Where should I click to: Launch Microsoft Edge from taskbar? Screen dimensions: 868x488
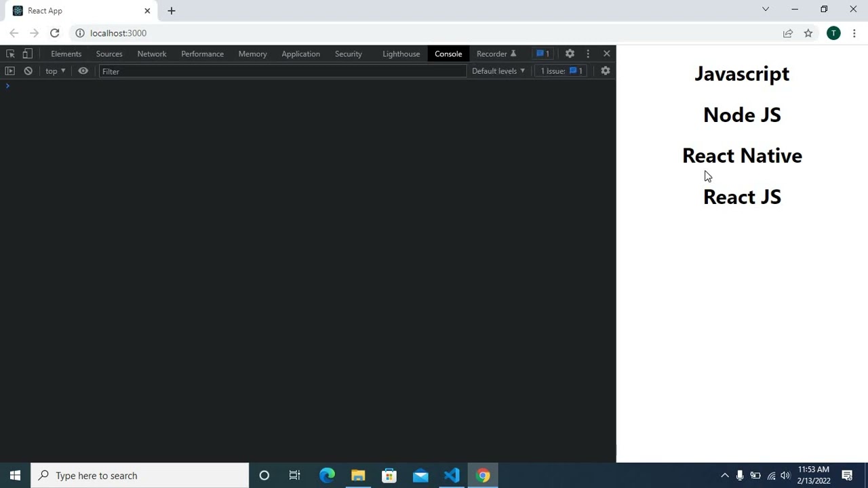point(327,475)
